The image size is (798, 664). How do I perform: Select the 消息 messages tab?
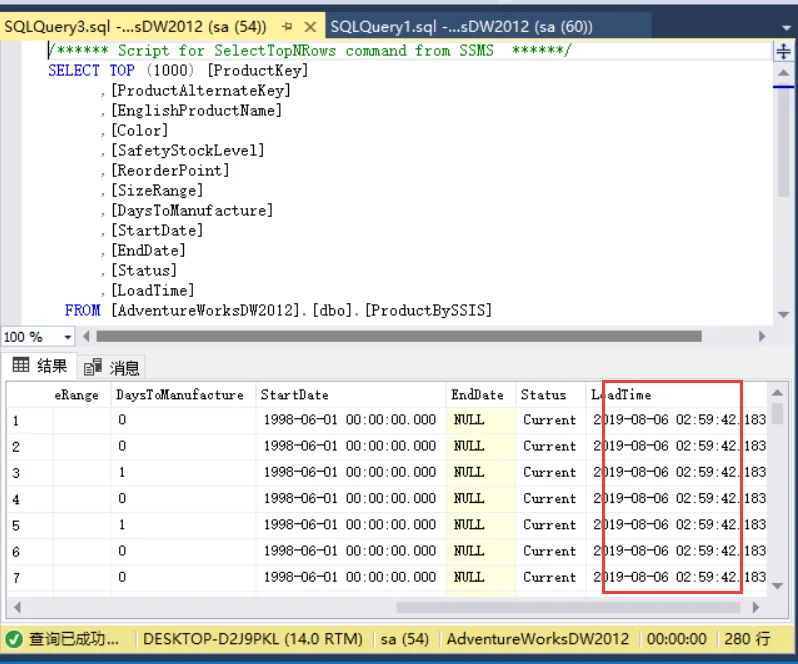pyautogui.click(x=111, y=367)
